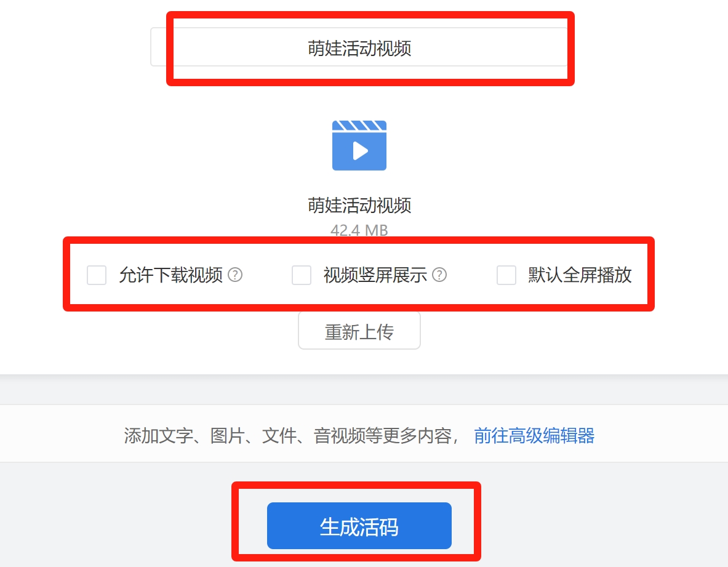Open the 前往高级编辑器 link
This screenshot has width=728, height=567.
(534, 436)
